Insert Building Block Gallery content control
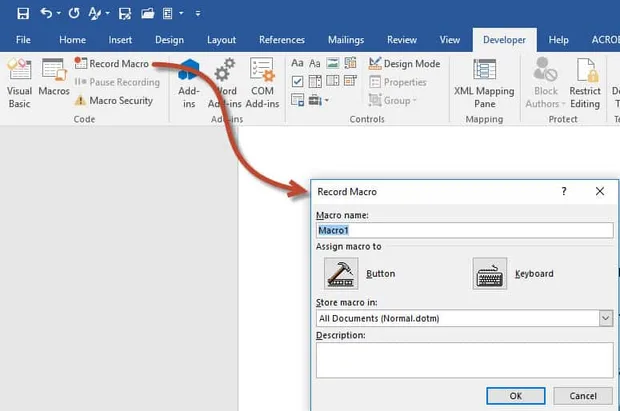620x411 pixels. pyautogui.click(x=350, y=63)
